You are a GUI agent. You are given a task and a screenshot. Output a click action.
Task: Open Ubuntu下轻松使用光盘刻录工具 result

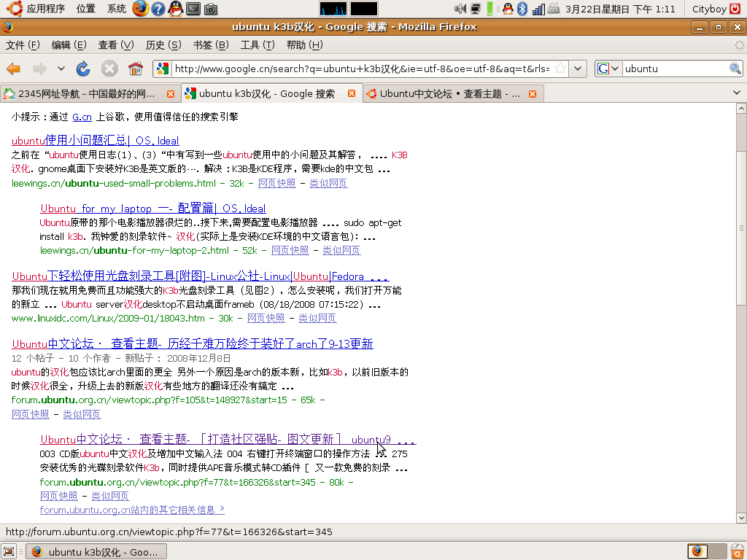pyautogui.click(x=200, y=276)
